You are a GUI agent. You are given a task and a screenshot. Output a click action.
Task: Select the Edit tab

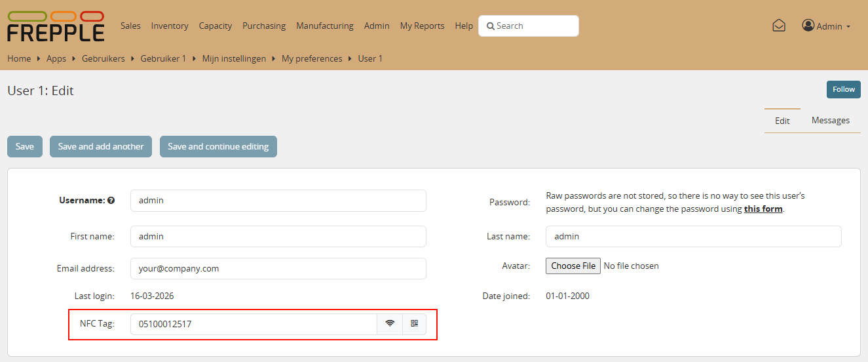[x=782, y=121]
